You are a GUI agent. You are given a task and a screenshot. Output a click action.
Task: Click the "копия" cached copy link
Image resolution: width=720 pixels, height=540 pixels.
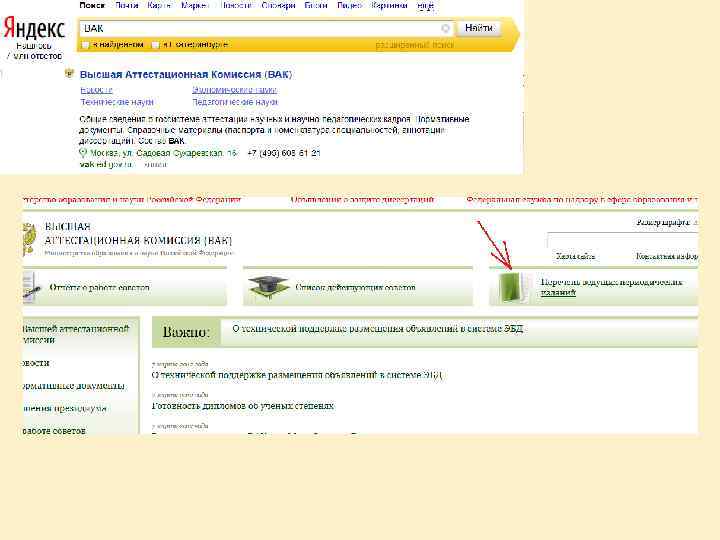point(155,164)
